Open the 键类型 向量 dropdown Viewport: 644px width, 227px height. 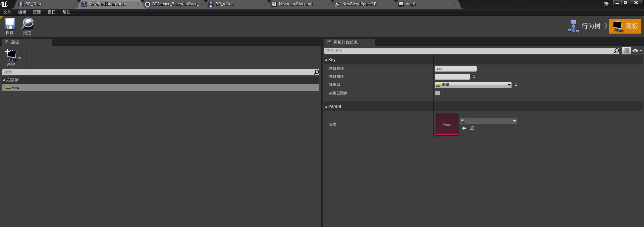[x=473, y=85]
